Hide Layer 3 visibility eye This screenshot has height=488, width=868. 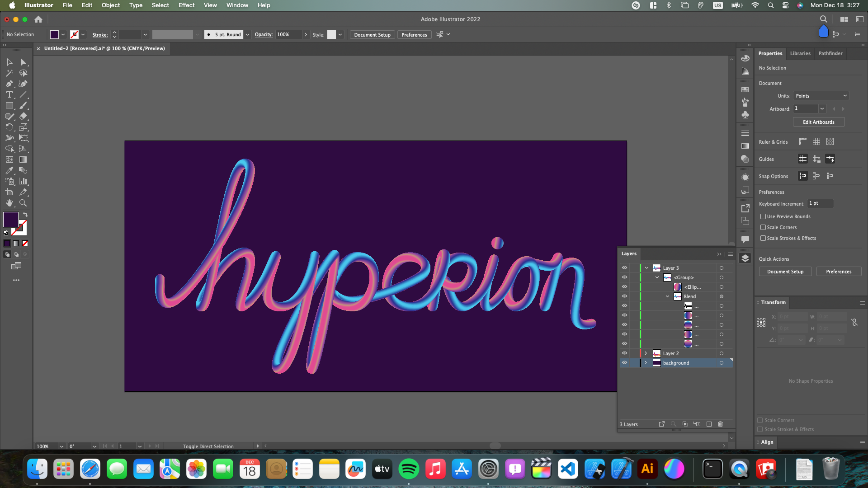coord(624,268)
